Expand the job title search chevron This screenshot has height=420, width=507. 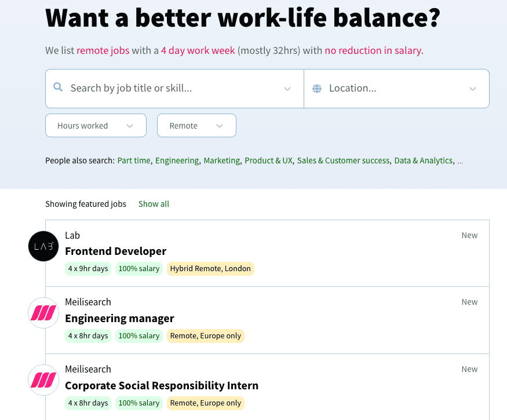(287, 89)
